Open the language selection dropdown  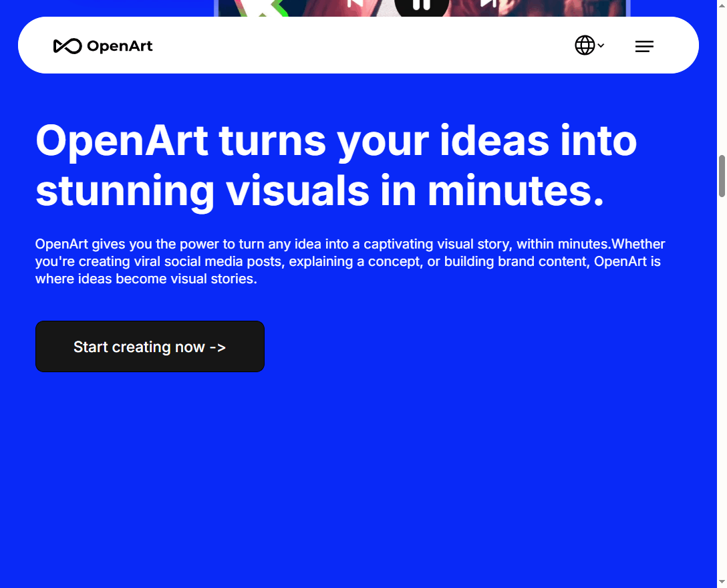pos(589,45)
